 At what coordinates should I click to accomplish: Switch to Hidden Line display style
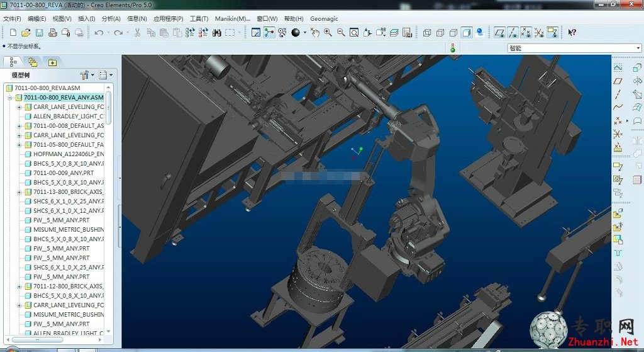[x=440, y=33]
